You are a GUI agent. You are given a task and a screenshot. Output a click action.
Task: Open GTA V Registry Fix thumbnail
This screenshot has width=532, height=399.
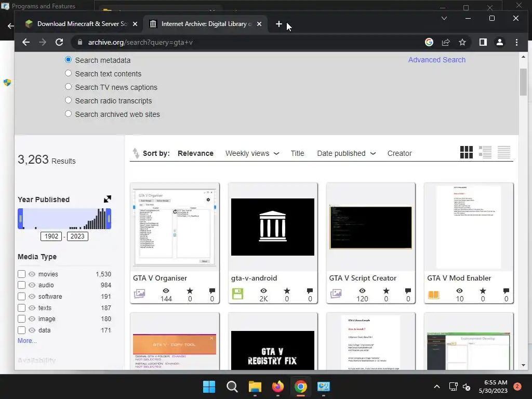pyautogui.click(x=273, y=351)
